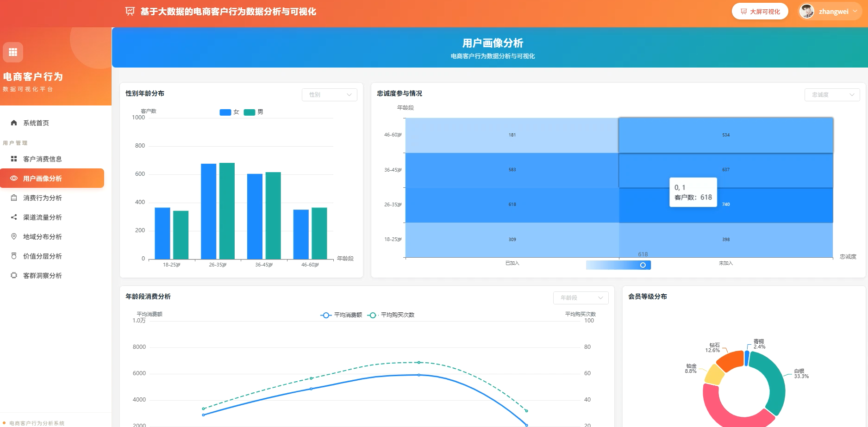
Task: Toggle the 平均消费额 legend series
Action: point(341,315)
